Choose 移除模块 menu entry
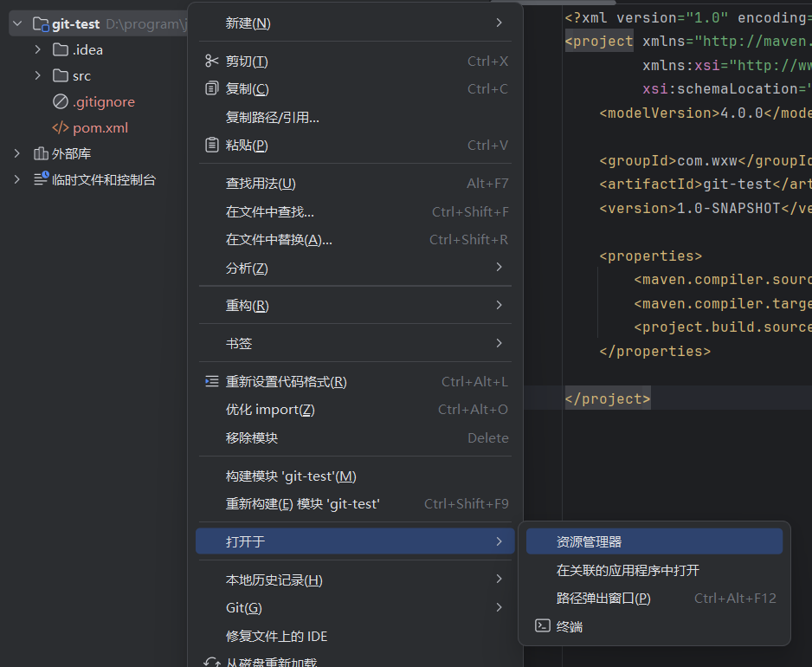 355,438
